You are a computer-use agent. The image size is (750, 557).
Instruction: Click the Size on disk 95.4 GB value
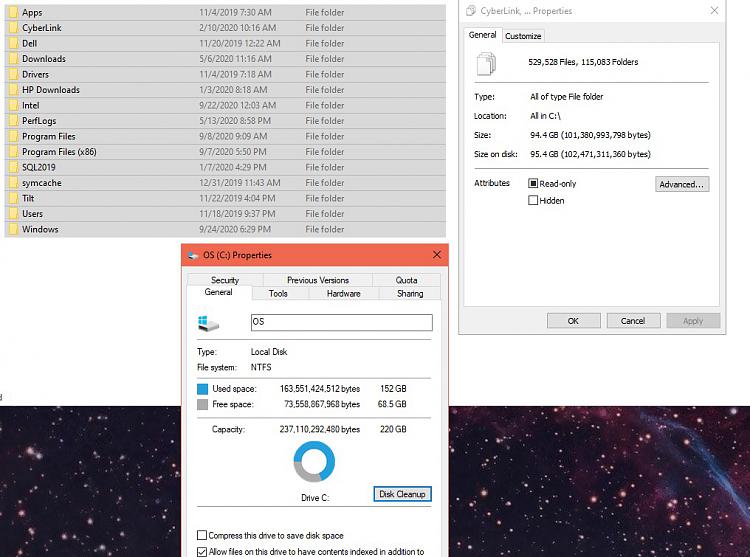[590, 154]
